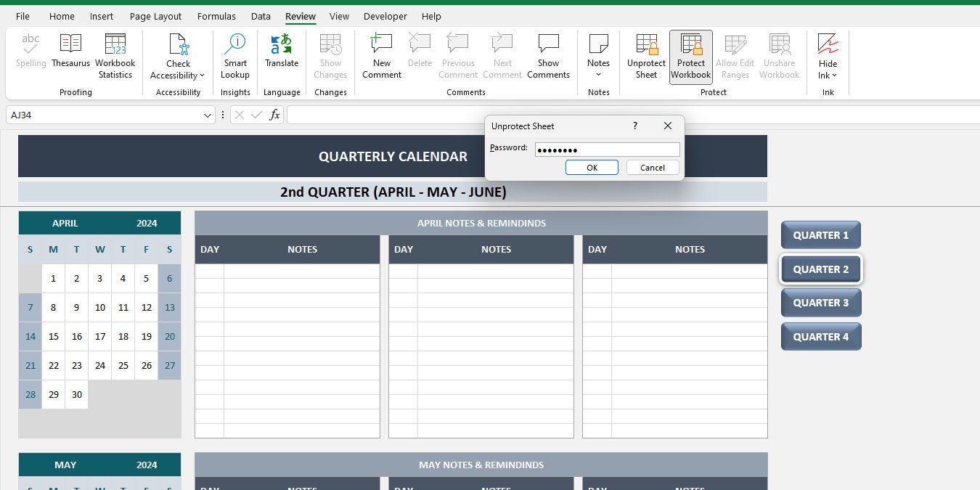Click Show Comments
Viewport: 980px width, 490px height.
tap(548, 57)
